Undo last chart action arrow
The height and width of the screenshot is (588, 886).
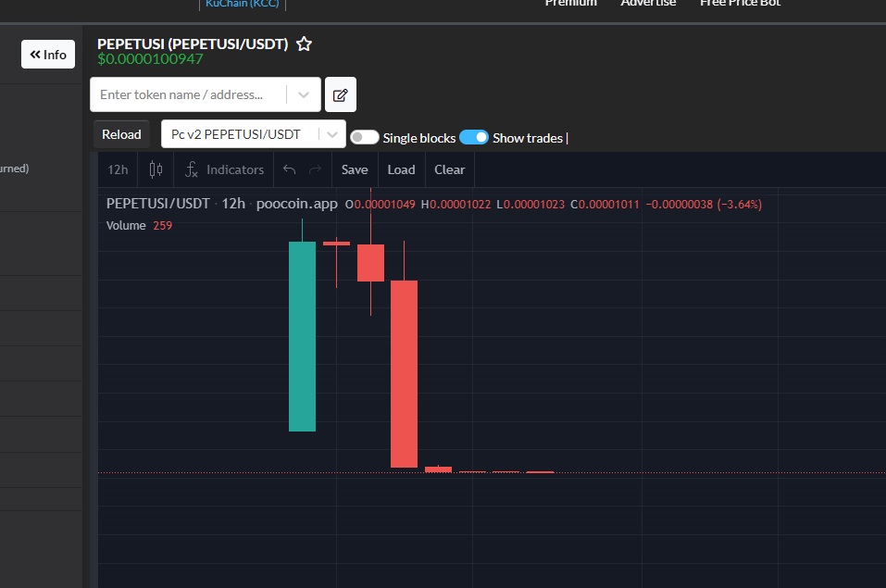point(289,169)
